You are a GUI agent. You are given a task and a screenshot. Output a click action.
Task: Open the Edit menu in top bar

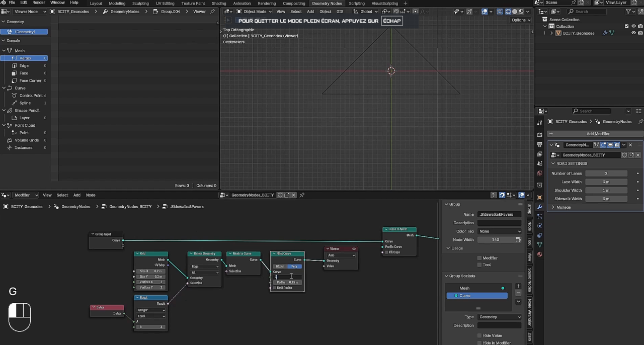[24, 3]
